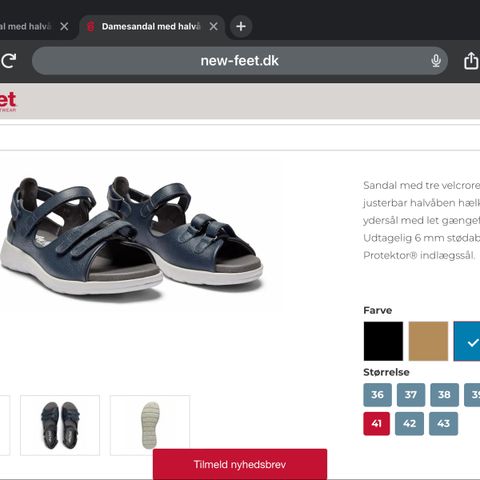Select size 36

377,395
